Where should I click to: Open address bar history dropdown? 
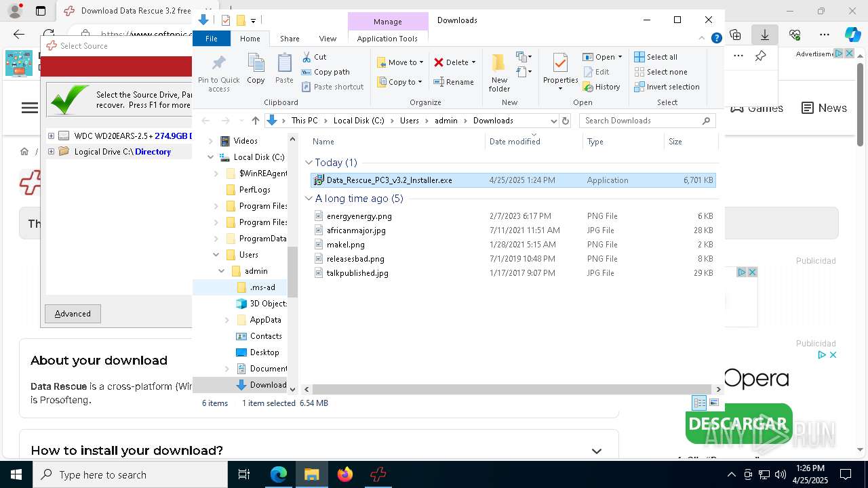(x=553, y=121)
